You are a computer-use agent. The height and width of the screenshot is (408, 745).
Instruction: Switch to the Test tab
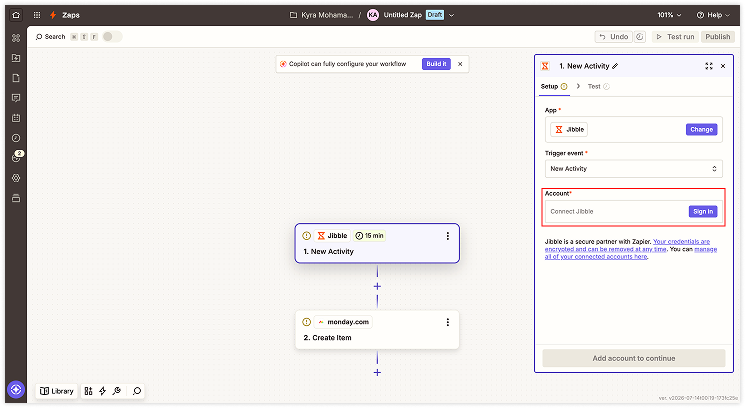[x=599, y=86]
